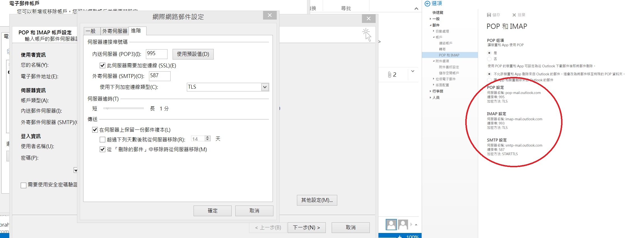Toggle 在伺服器上保留一份郵件複本 checkbox

pyautogui.click(x=95, y=130)
